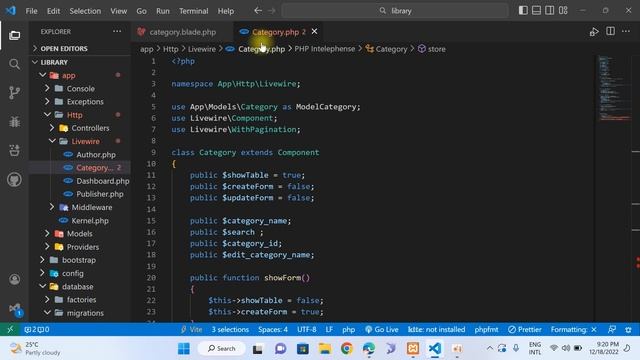Open Run and Debug view
The image size is (640, 360).
coord(14,122)
